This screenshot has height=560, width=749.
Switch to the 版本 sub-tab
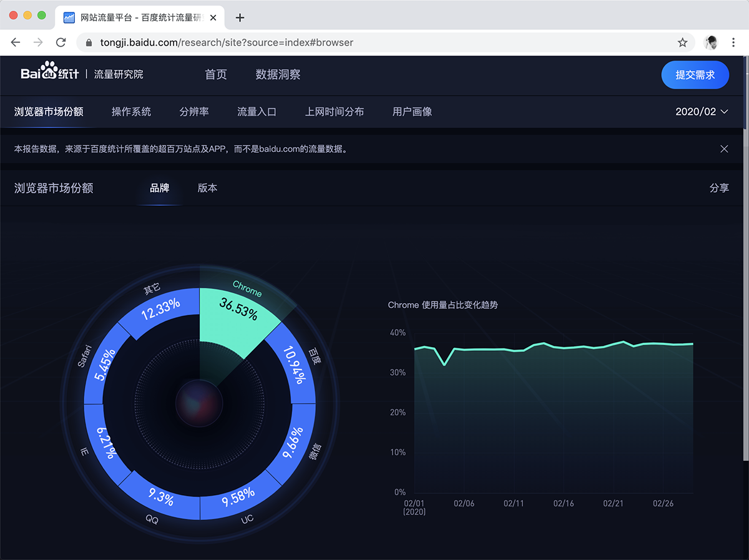tap(207, 187)
